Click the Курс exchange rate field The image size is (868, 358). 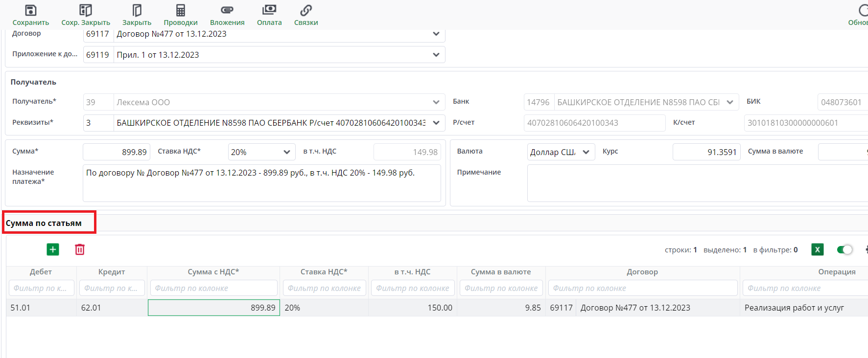pos(706,152)
